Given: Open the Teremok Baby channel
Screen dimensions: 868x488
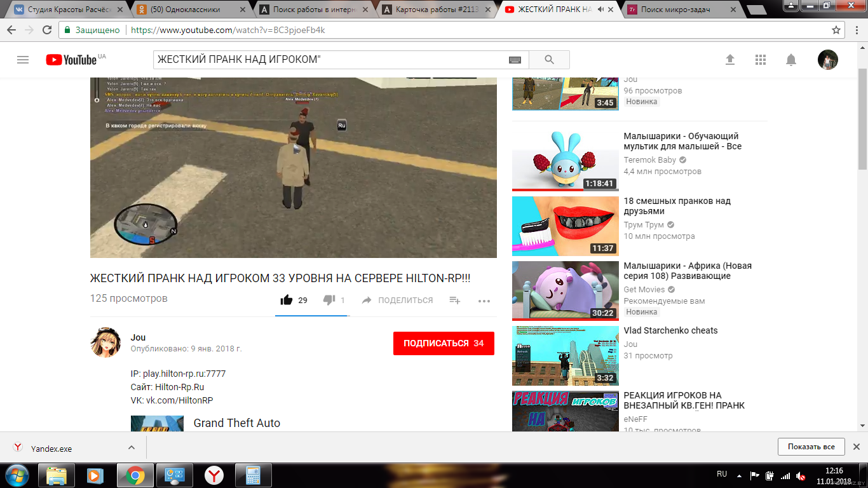Looking at the screenshot, I should click(650, 160).
